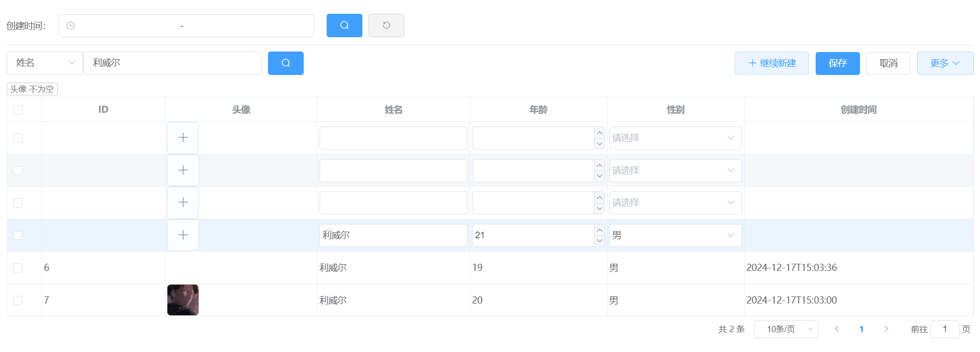Open the gender 请选择 dropdown in first new row
The height and width of the screenshot is (352, 980).
point(675,138)
